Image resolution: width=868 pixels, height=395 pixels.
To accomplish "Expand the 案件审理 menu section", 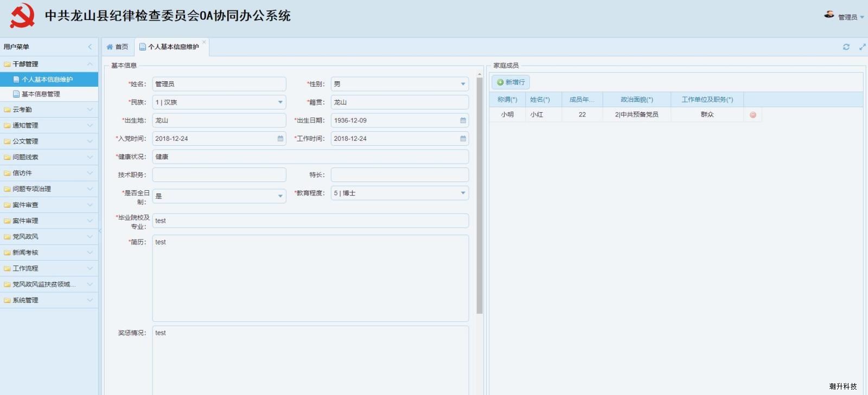I will (x=90, y=221).
